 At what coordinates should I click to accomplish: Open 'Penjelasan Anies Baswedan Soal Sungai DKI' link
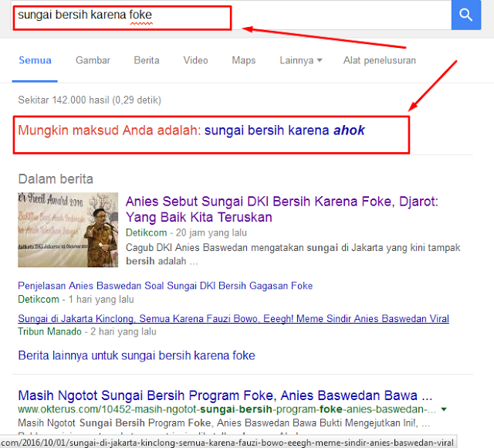[x=165, y=286]
